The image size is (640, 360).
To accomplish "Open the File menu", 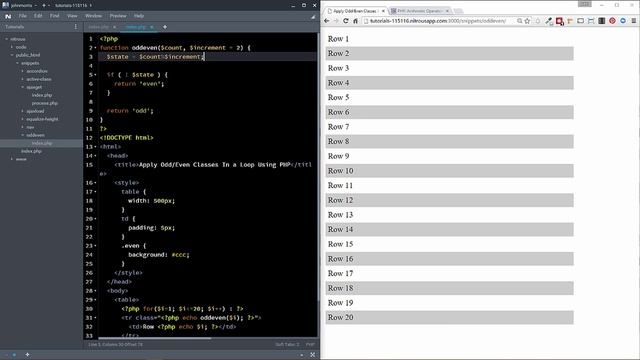I will tap(23, 16).
